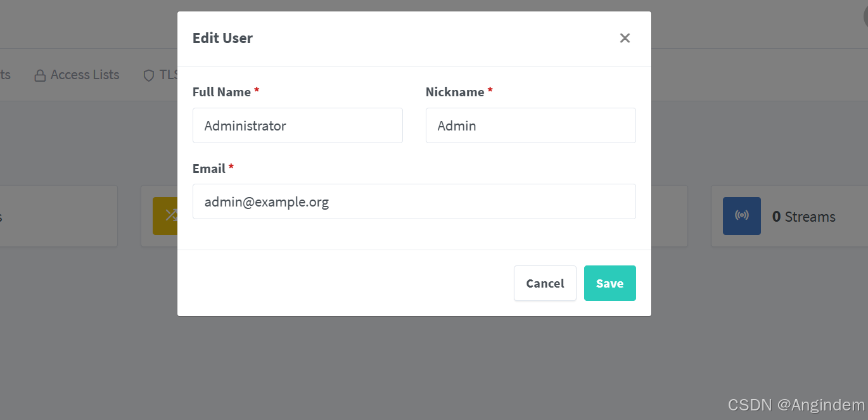Image resolution: width=868 pixels, height=420 pixels.
Task: Open the 0 Streams dashboard card
Action: click(789, 216)
